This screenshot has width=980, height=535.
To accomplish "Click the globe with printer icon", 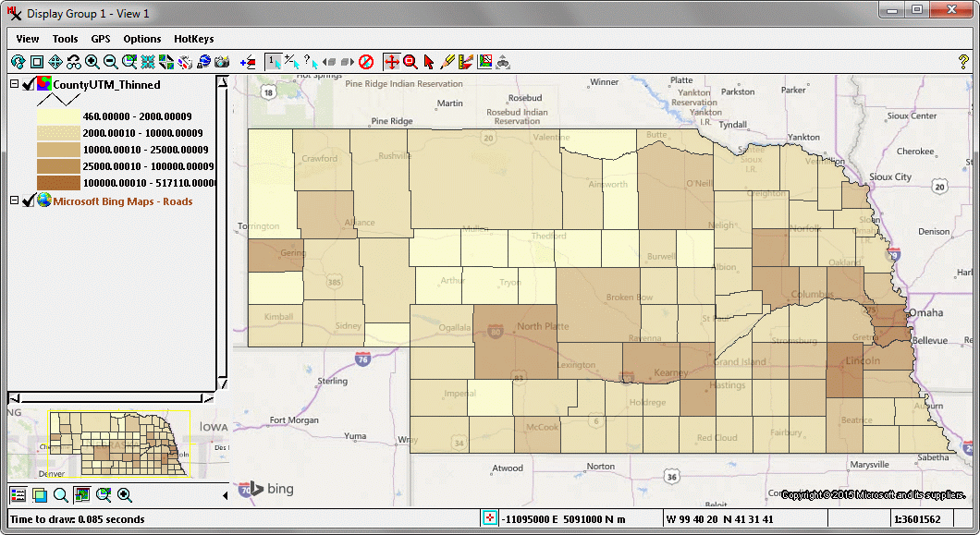I will click(203, 62).
